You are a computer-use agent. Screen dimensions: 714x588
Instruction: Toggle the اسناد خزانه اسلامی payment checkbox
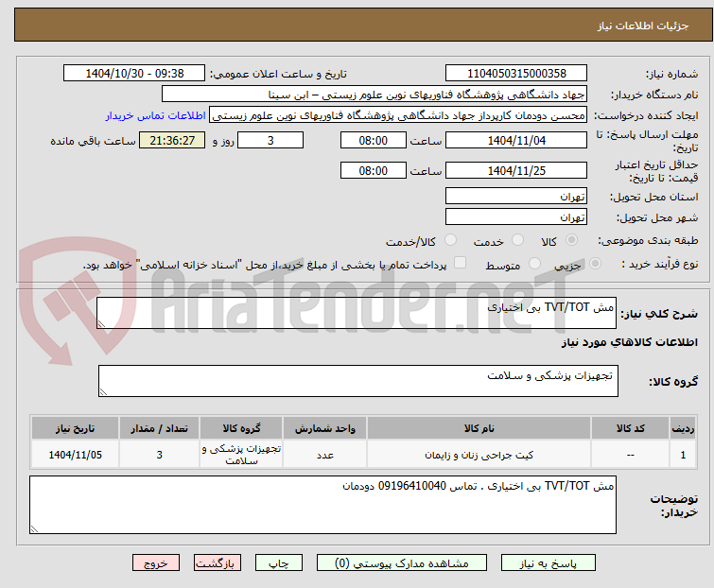coord(460,263)
